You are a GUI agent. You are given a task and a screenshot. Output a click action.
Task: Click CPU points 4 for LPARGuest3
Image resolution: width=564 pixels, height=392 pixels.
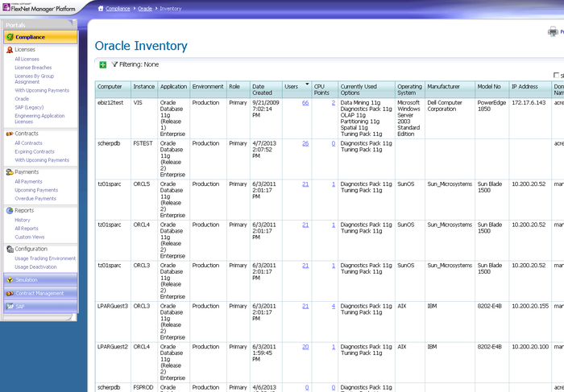(x=333, y=306)
